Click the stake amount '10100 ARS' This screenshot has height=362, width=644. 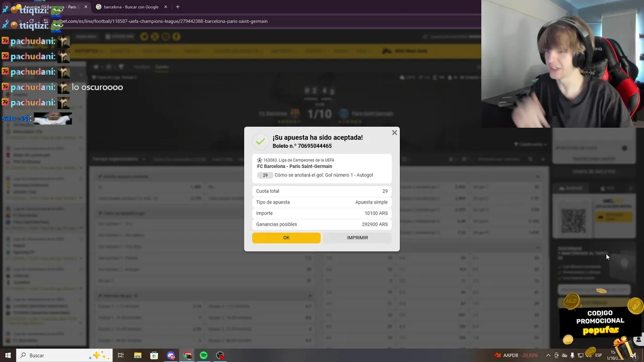(376, 213)
